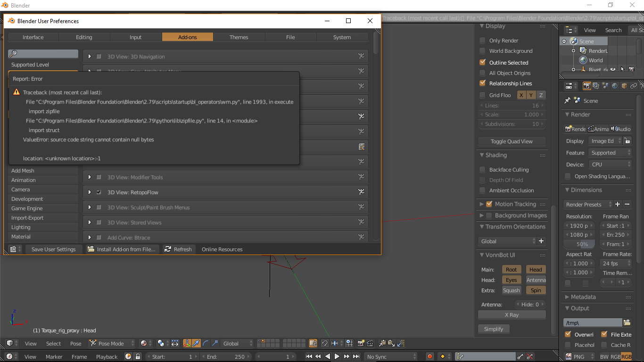Image resolution: width=644 pixels, height=362 pixels.
Task: Click the Audio render button
Action: click(x=622, y=129)
